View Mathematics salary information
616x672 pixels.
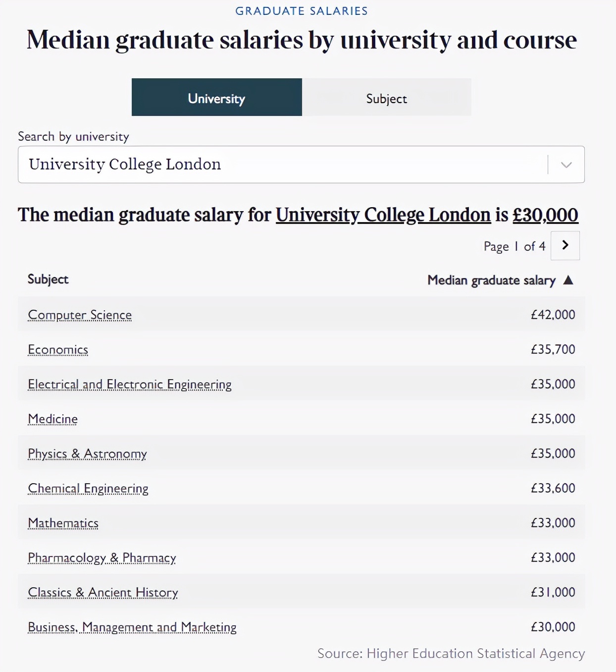pos(63,523)
